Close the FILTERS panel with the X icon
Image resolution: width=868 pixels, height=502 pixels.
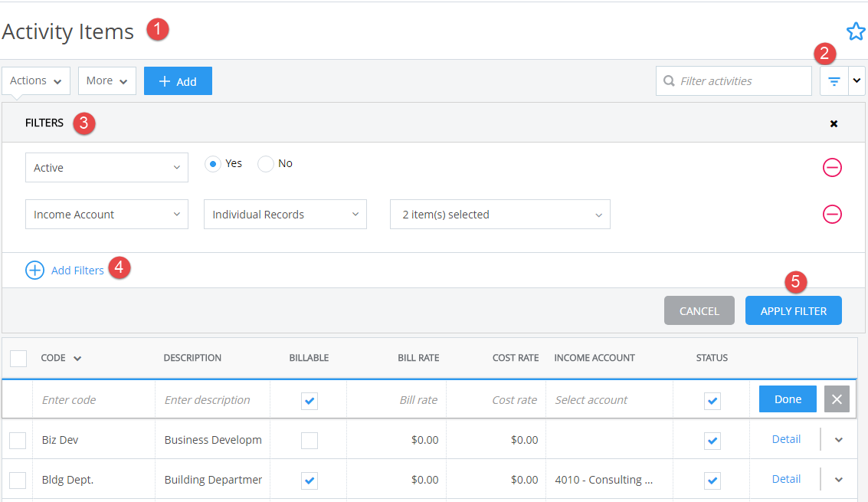coord(834,123)
